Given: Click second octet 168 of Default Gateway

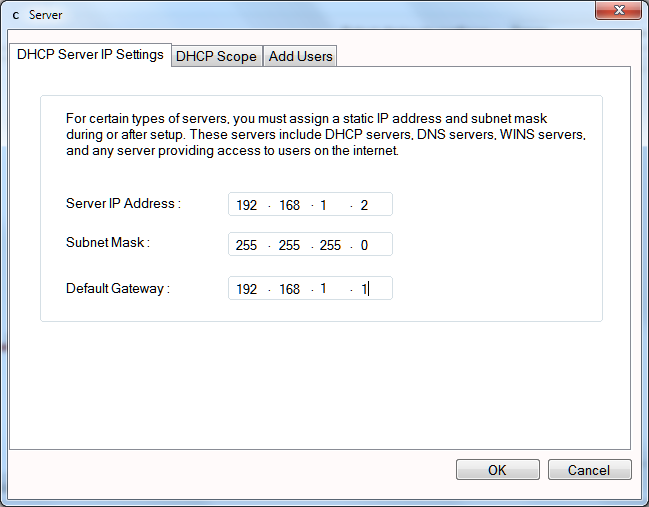Looking at the screenshot, I should (x=289, y=289).
